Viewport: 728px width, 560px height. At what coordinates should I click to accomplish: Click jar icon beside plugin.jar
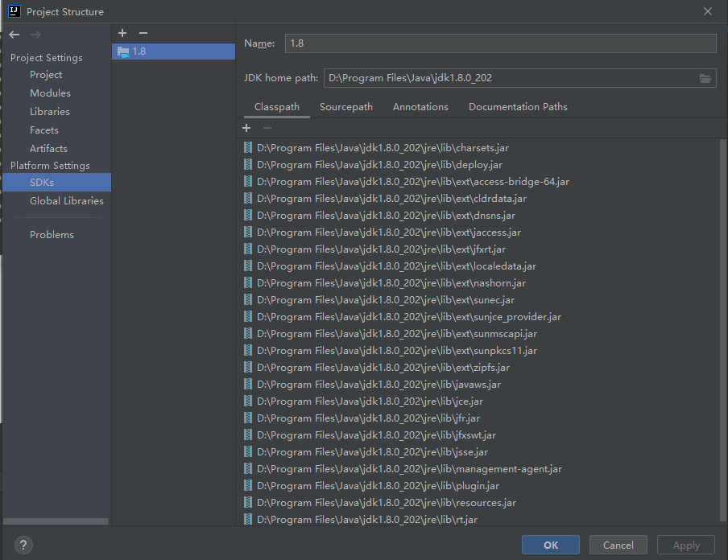[248, 486]
